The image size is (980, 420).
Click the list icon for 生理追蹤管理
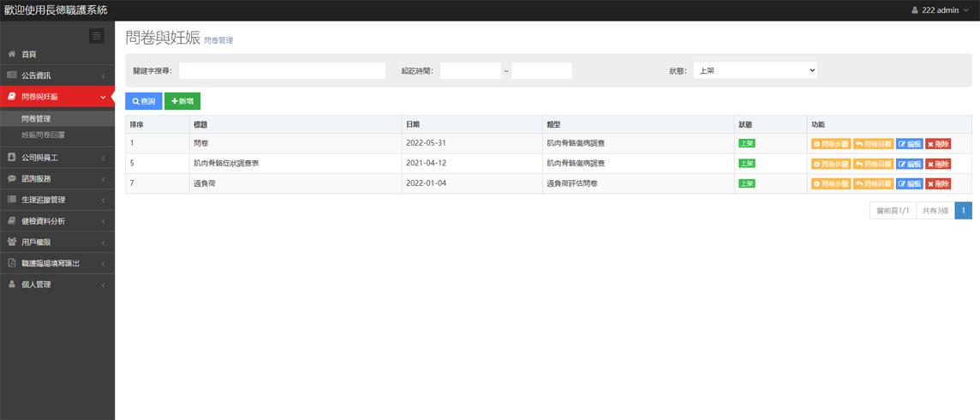coord(11,200)
